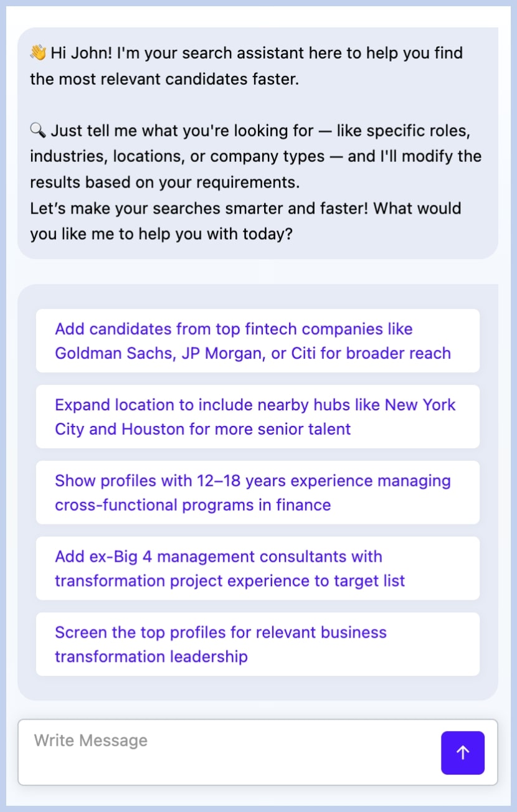The height and width of the screenshot is (812, 517).
Task: Click "transformation leadership" suggestion text
Action: (x=151, y=657)
